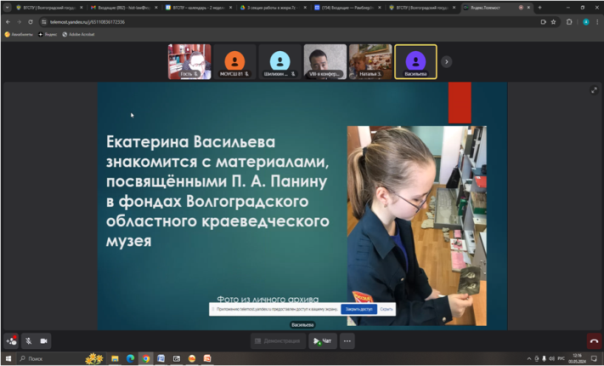The image size is (604, 366).
Task: Open the participants panel icon
Action: 11,341
